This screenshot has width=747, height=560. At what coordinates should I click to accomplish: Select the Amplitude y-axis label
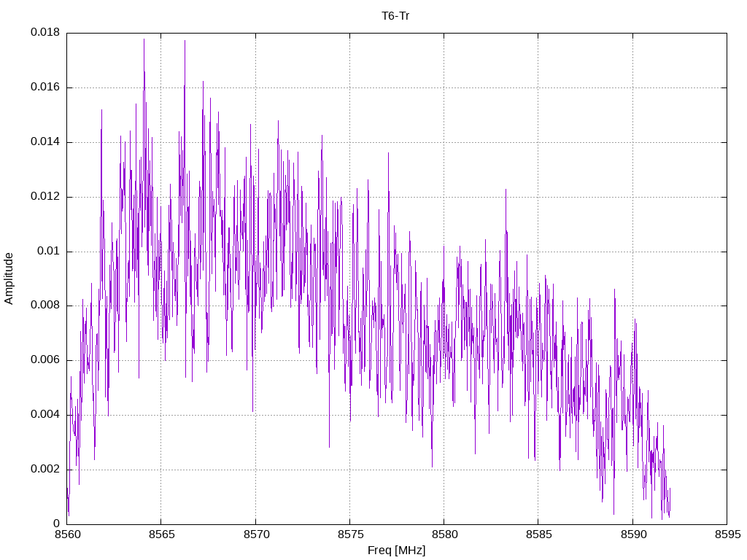[9, 279]
